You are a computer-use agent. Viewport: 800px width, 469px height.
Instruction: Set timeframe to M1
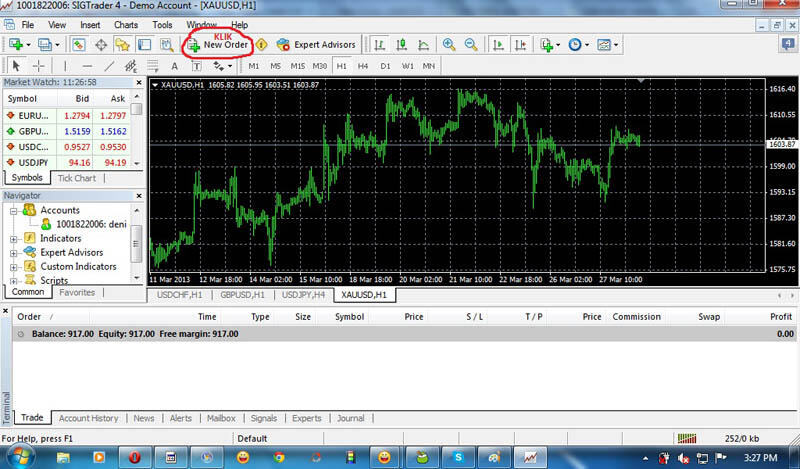click(x=254, y=66)
